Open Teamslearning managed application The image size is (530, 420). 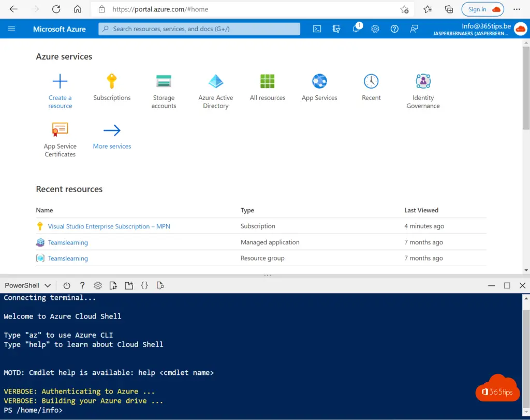(x=68, y=242)
